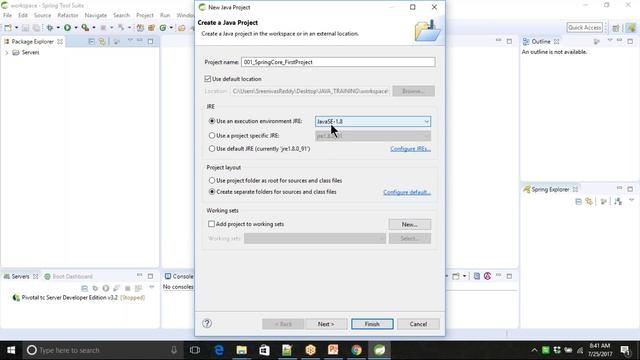This screenshot has height=360, width=640.
Task: Click the Windows Start button
Action: point(11,350)
